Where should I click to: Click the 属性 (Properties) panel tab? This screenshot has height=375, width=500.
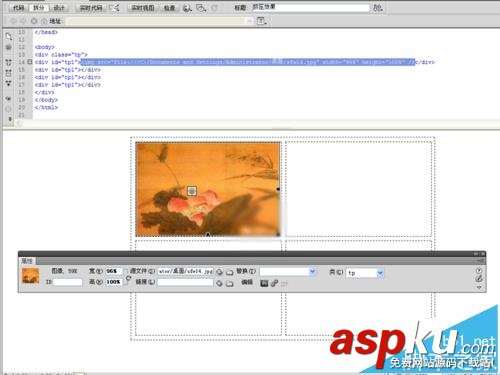pyautogui.click(x=27, y=261)
